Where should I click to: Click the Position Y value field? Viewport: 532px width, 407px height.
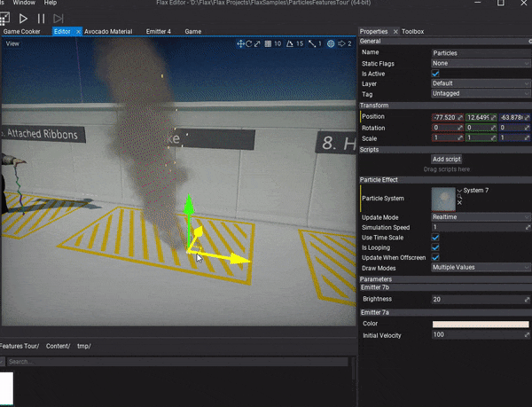(x=481, y=117)
